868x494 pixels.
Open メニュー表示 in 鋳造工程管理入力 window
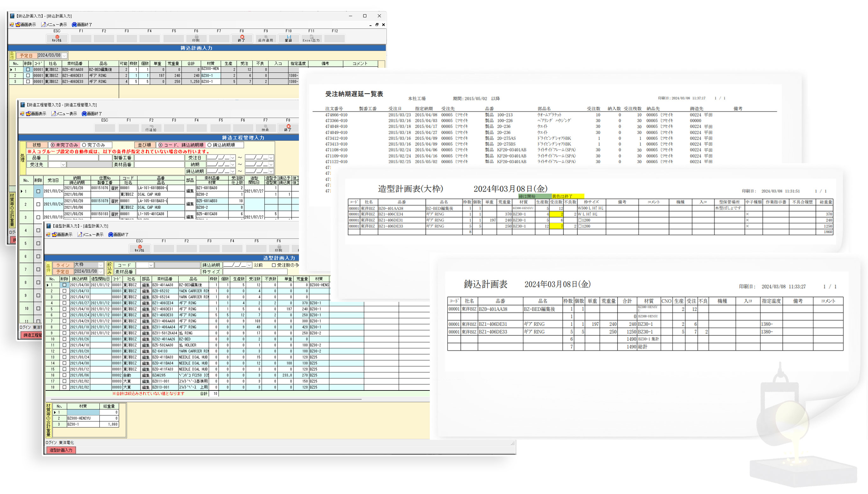(x=64, y=114)
